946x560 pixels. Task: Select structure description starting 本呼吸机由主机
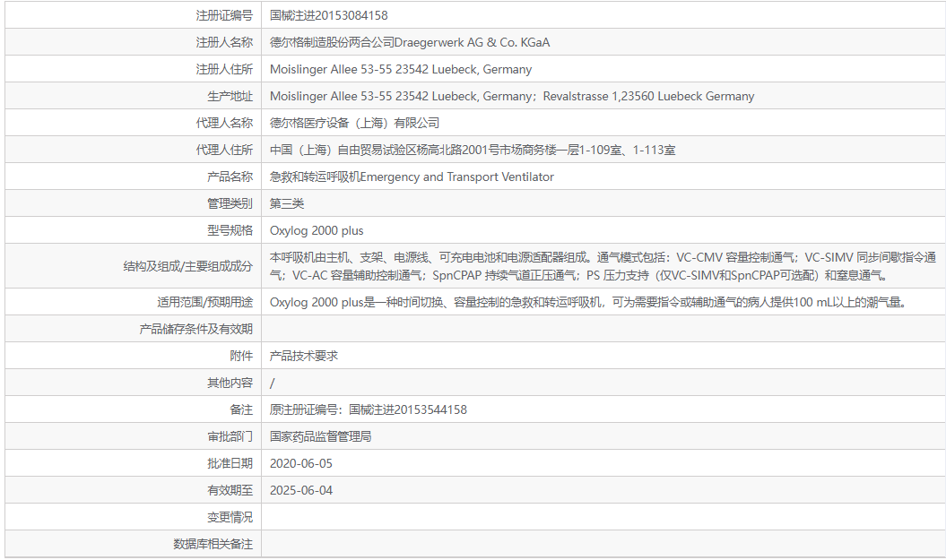[603, 266]
